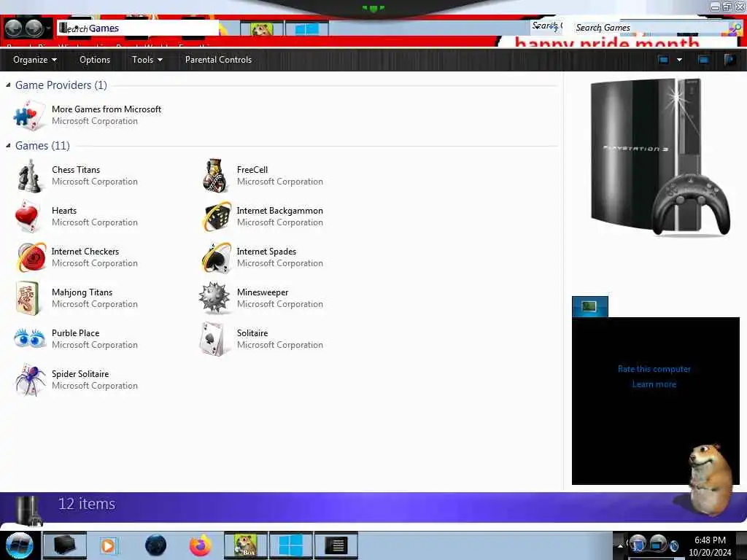Open the Windows Start orb
The width and height of the screenshot is (747, 560).
coord(19,545)
